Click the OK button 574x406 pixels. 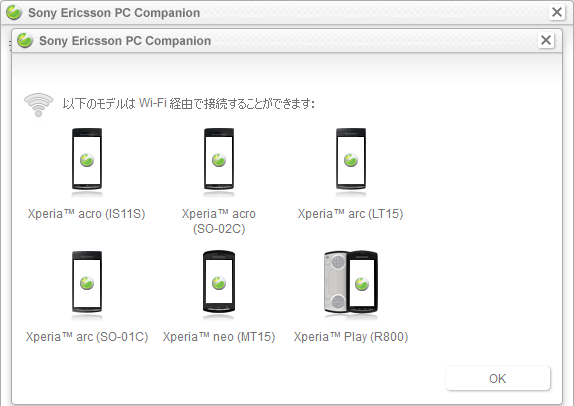coord(498,378)
